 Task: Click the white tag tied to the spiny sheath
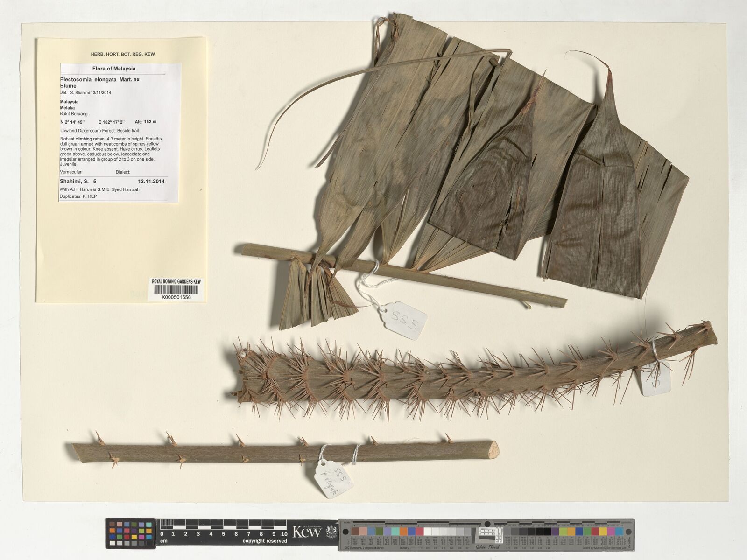(656, 378)
